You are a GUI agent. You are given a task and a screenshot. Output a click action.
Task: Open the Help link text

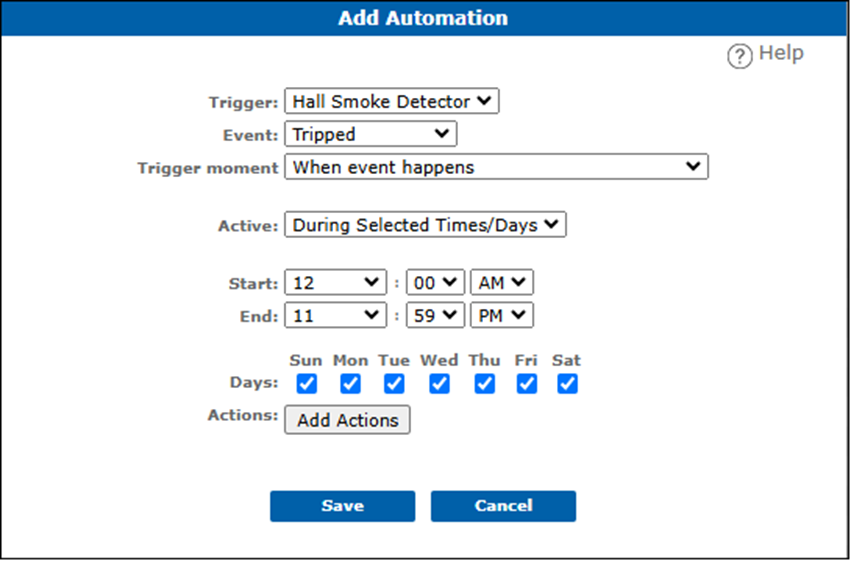pos(781,53)
